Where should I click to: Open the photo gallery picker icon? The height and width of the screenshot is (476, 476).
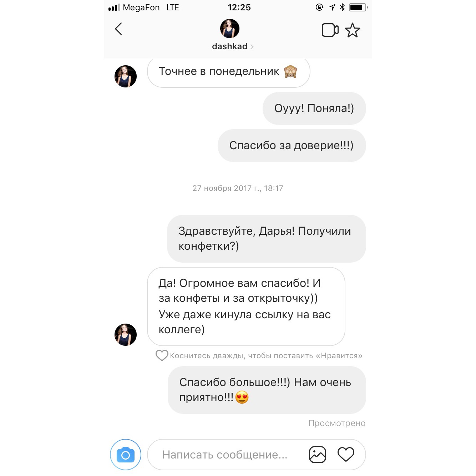point(318,455)
